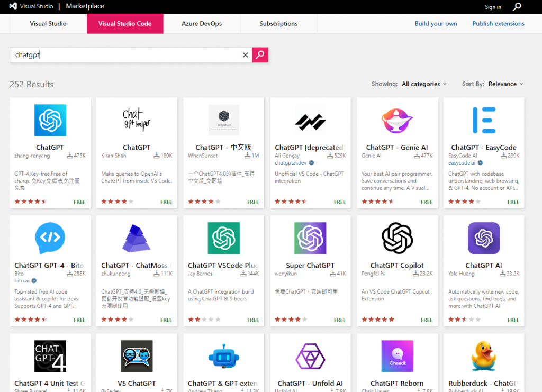The height and width of the screenshot is (392, 542).
Task: Open ChatGPT 中文版 extension icon
Action: click(x=224, y=120)
